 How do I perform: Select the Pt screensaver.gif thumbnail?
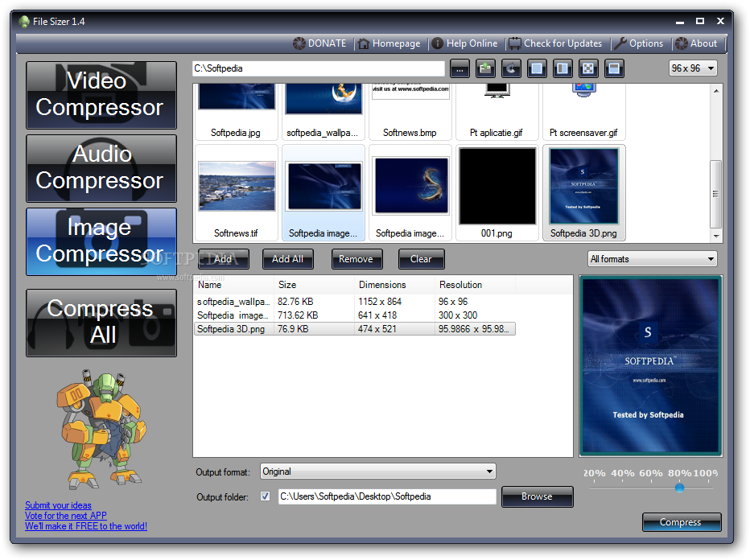click(584, 112)
